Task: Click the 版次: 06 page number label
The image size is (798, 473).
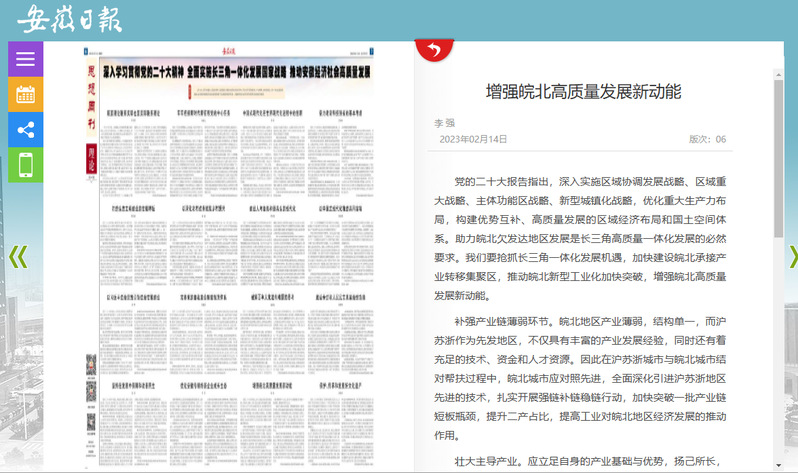Action: pyautogui.click(x=707, y=139)
